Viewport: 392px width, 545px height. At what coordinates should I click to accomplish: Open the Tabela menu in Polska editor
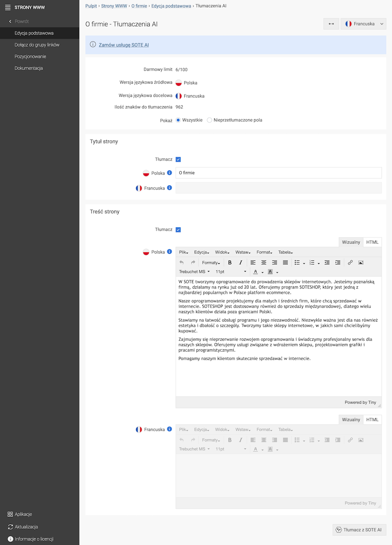285,252
